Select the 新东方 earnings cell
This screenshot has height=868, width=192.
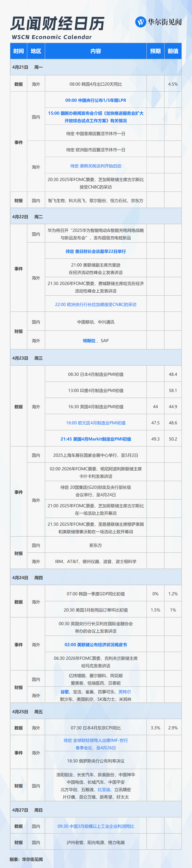coord(96,545)
